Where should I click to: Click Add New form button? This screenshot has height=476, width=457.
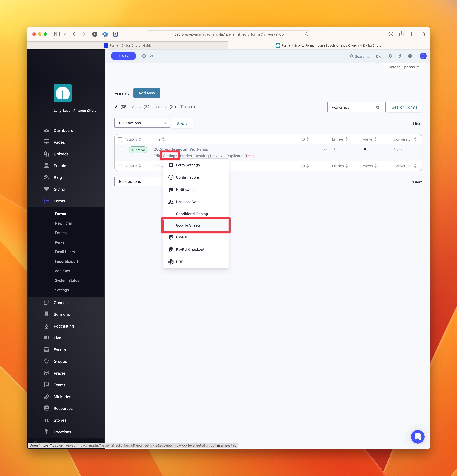(147, 93)
